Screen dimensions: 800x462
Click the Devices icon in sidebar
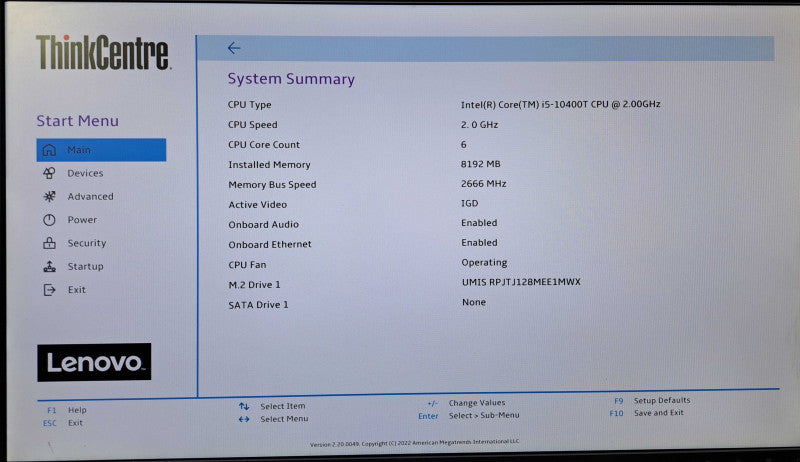click(x=49, y=173)
